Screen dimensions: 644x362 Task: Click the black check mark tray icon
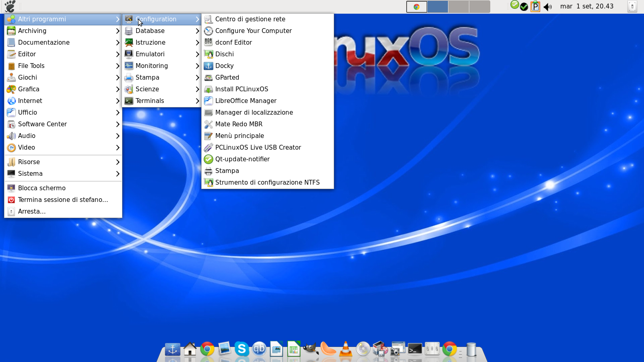(x=524, y=7)
